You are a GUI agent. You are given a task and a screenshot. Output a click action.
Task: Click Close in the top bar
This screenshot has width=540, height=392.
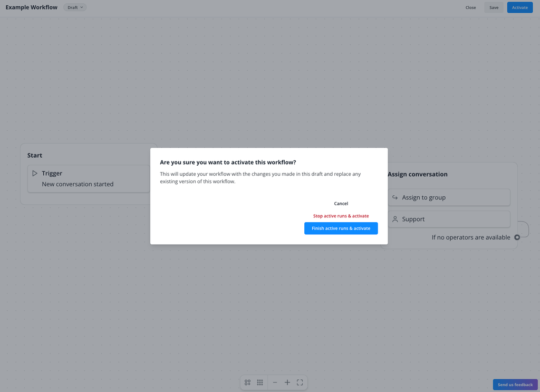point(470,7)
